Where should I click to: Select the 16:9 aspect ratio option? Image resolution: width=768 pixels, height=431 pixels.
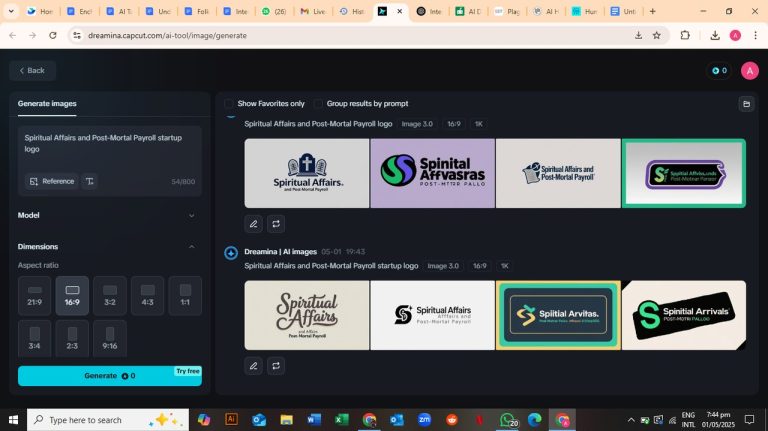tap(72, 296)
